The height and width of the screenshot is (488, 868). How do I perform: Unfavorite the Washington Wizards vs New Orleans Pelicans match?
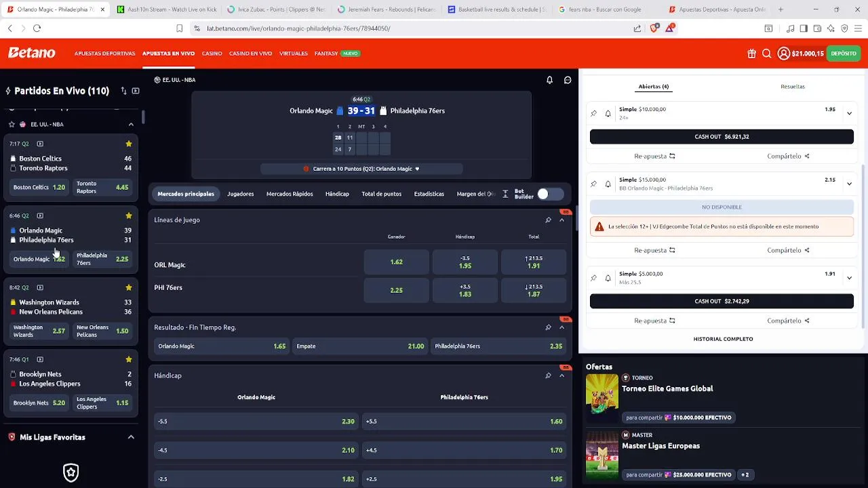point(129,287)
